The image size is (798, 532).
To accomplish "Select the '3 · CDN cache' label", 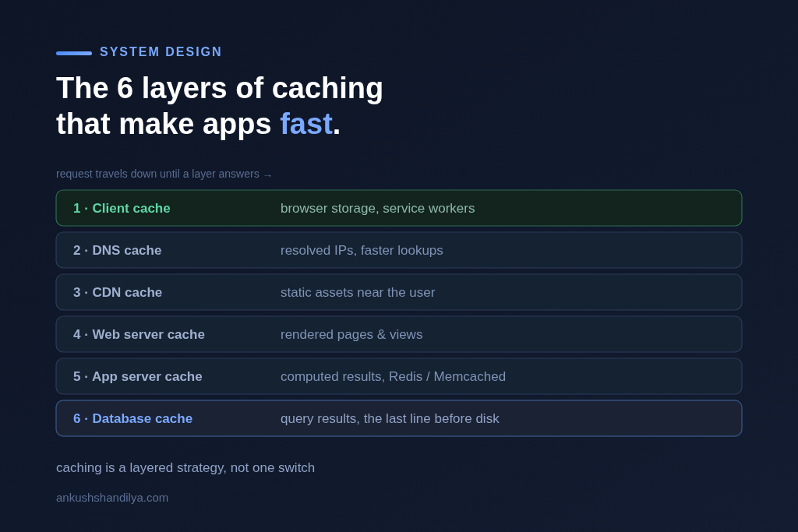I will tap(118, 292).
